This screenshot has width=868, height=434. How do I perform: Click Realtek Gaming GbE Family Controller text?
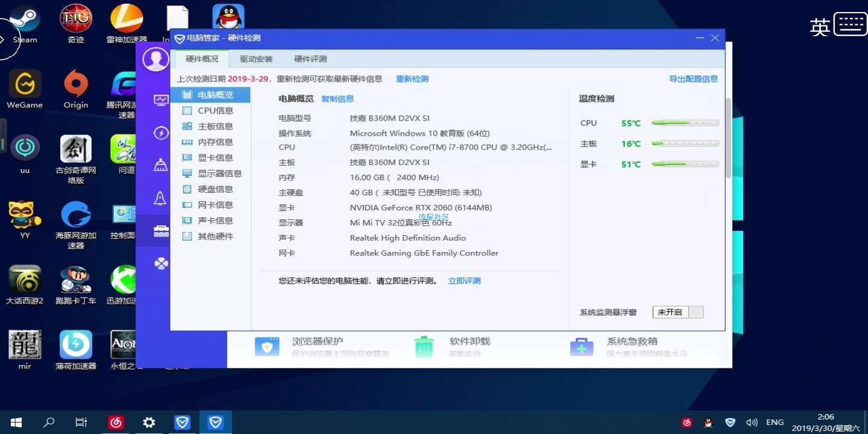point(424,253)
